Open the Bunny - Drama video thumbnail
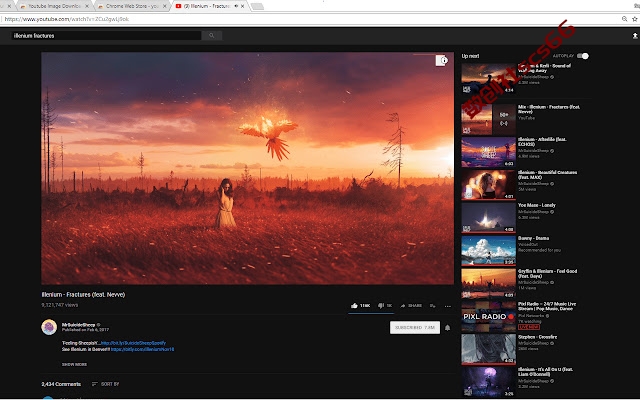The height and width of the screenshot is (400, 640). click(x=488, y=251)
